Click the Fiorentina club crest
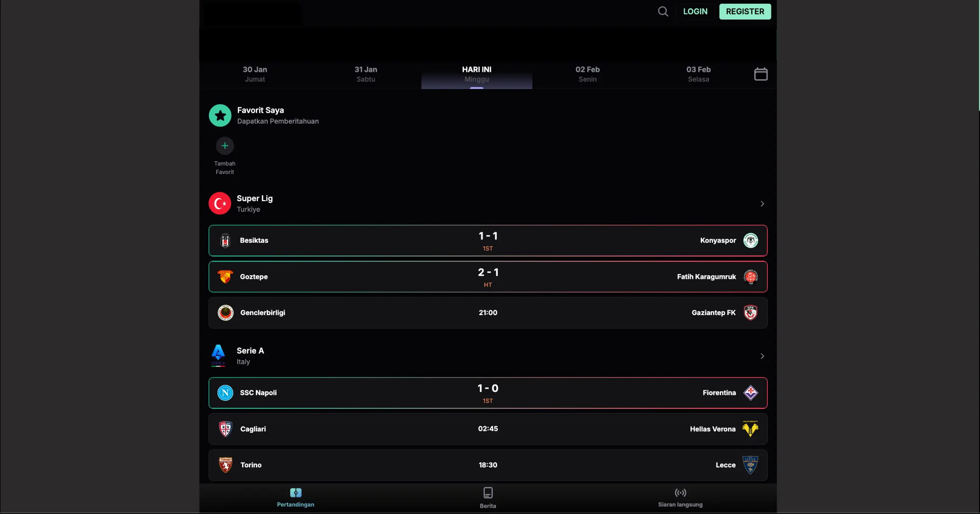Viewport: 980px width, 514px height. tap(751, 393)
